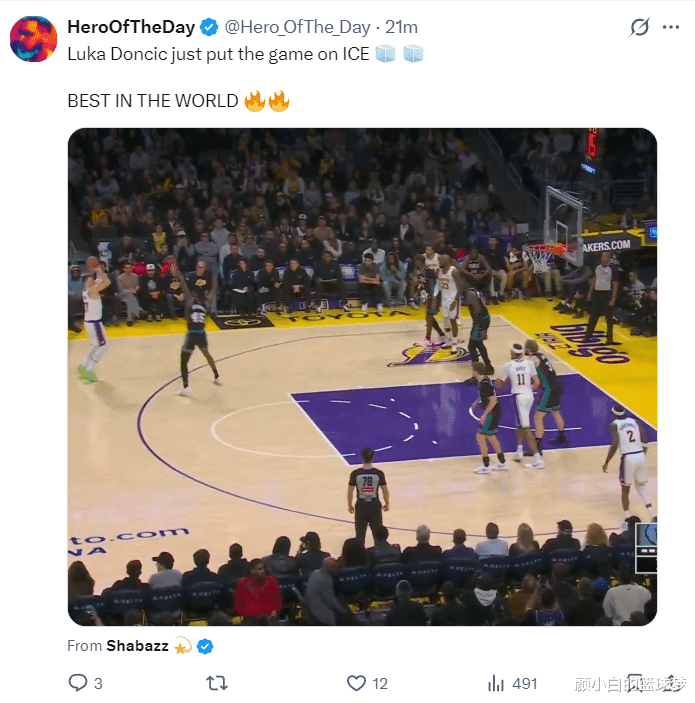Click the 'BEST IN THE WORLD' text line
Viewport: 695px width, 703px height.
[x=153, y=101]
